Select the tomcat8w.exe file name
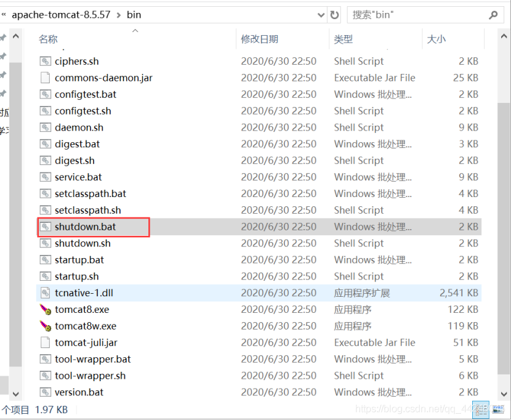Image resolution: width=511 pixels, height=420 pixels. [x=86, y=326]
